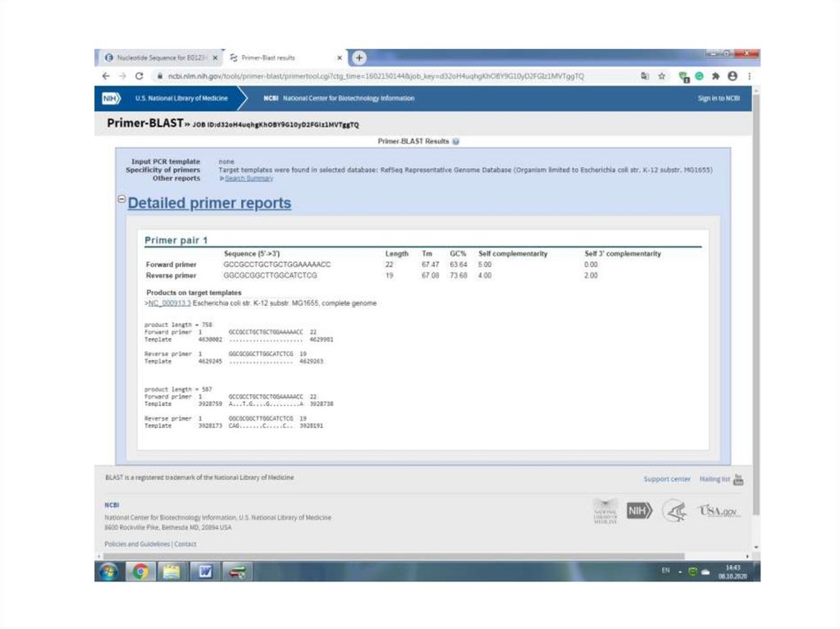Image resolution: width=840 pixels, height=629 pixels.
Task: Open the NCBI National Center for Biotechnology Information link
Action: tap(339, 98)
